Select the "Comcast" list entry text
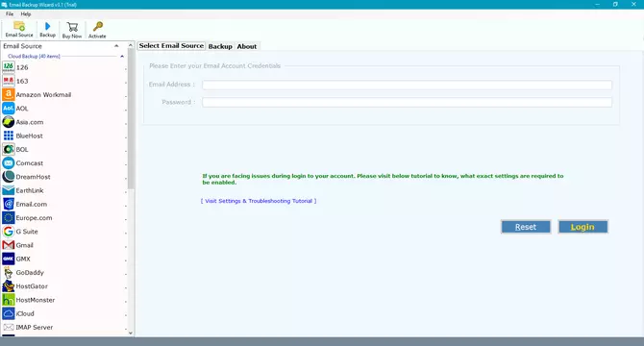Viewport: 644px width, 346px height. click(30, 163)
